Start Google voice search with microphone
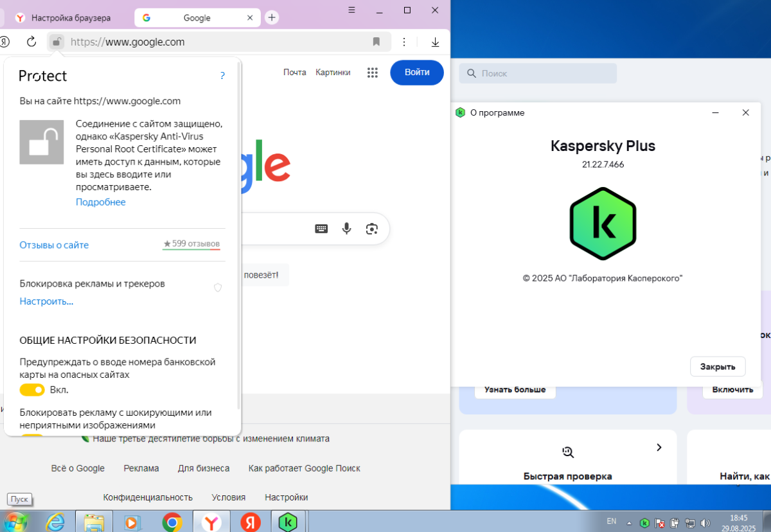The height and width of the screenshot is (532, 771). (x=347, y=228)
